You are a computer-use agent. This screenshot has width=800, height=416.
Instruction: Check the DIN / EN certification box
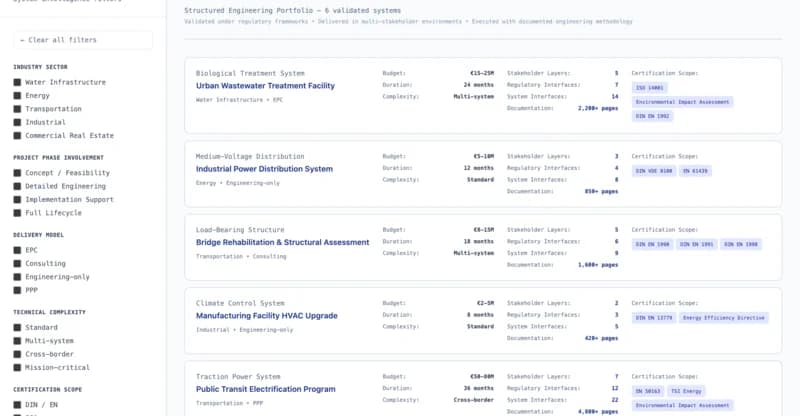click(17, 404)
